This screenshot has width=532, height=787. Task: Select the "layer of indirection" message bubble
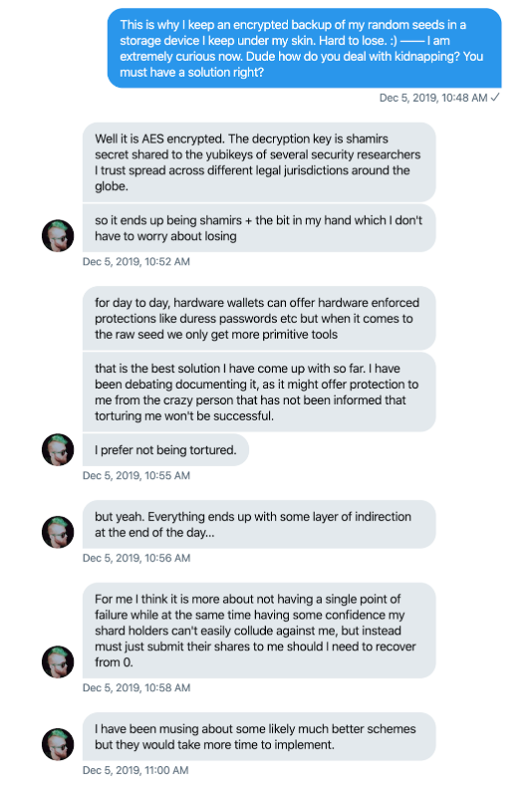[259, 524]
